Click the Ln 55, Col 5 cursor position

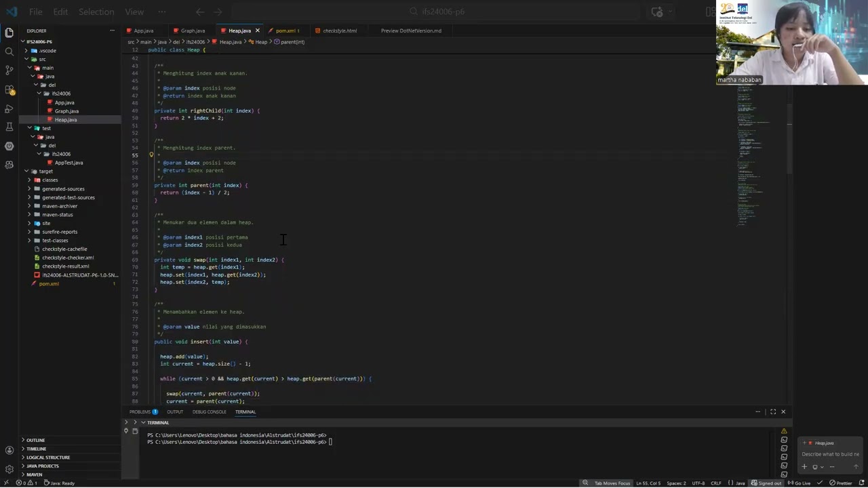pos(648,483)
